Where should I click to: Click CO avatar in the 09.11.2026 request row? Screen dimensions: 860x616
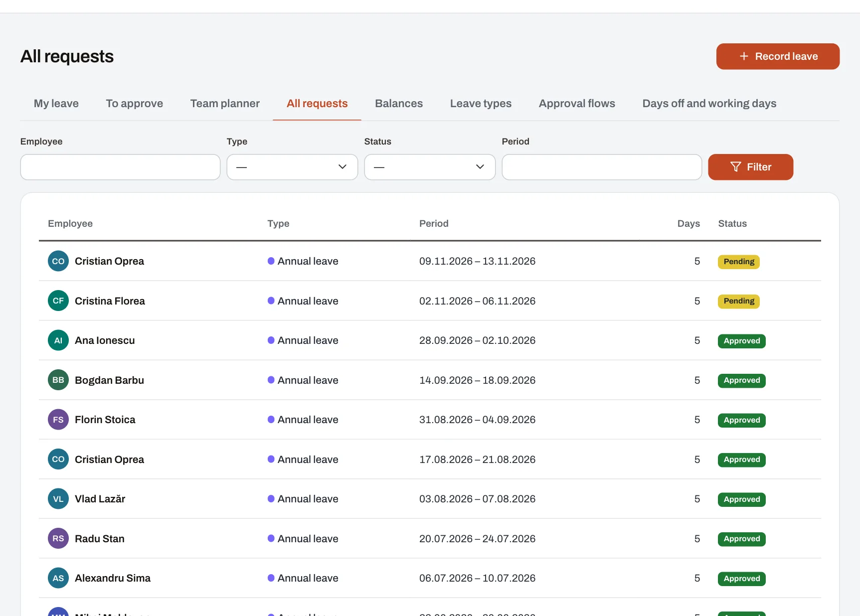pyautogui.click(x=58, y=261)
